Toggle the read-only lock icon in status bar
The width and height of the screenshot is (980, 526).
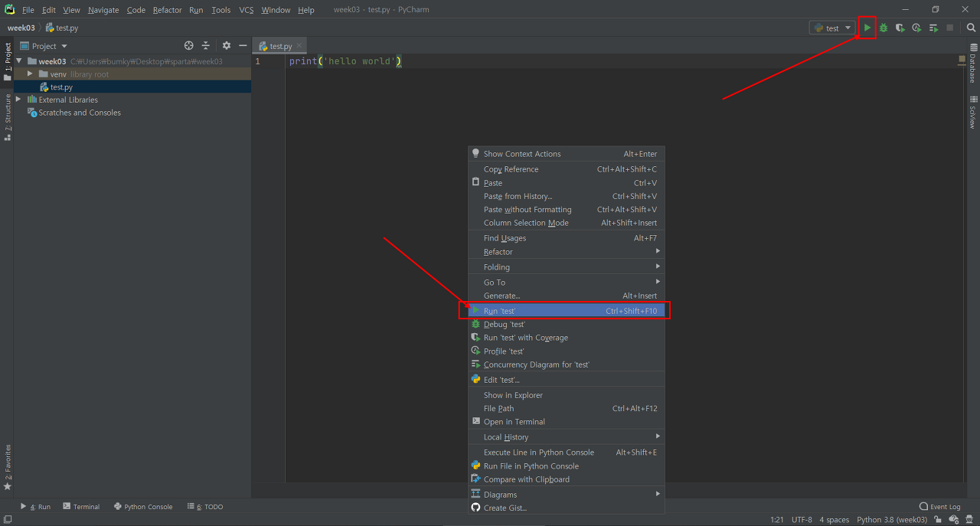(938, 519)
